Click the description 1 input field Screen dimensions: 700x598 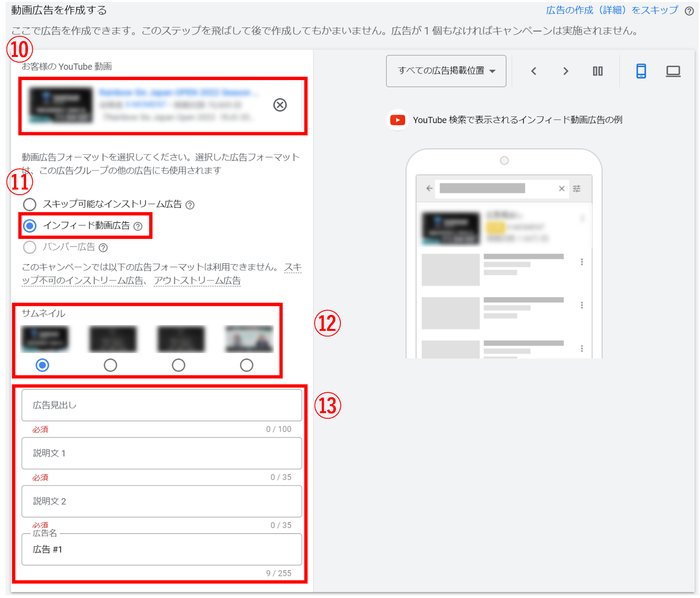coord(161,453)
